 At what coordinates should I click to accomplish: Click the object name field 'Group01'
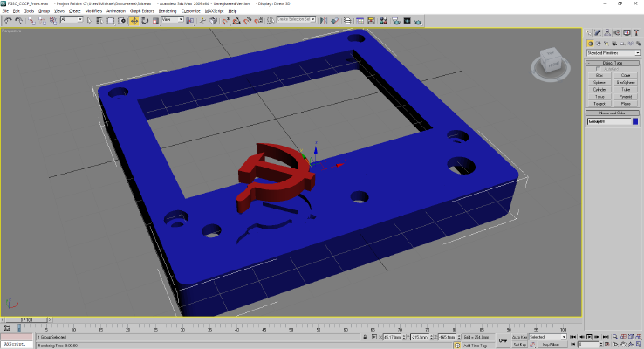click(609, 121)
